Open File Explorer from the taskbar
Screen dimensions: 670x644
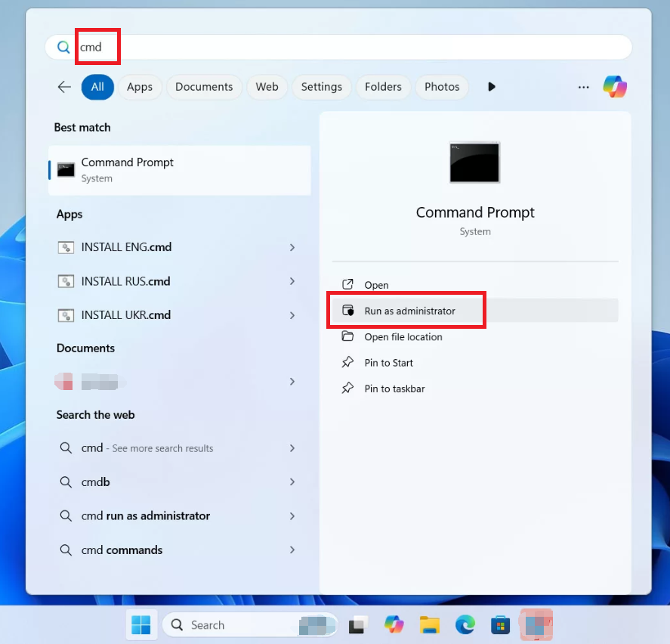(x=430, y=624)
